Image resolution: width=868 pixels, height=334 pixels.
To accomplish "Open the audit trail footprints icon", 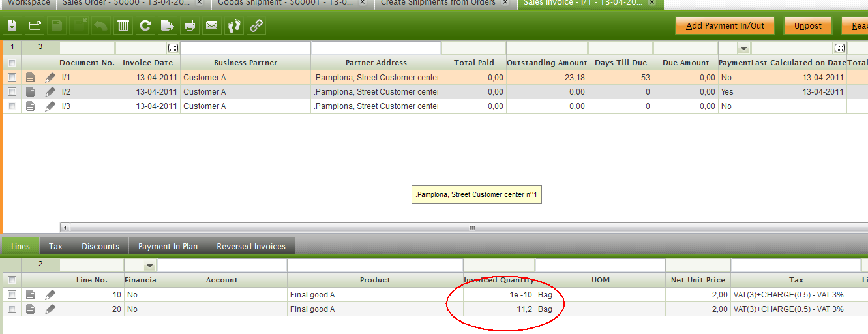I will point(234,26).
